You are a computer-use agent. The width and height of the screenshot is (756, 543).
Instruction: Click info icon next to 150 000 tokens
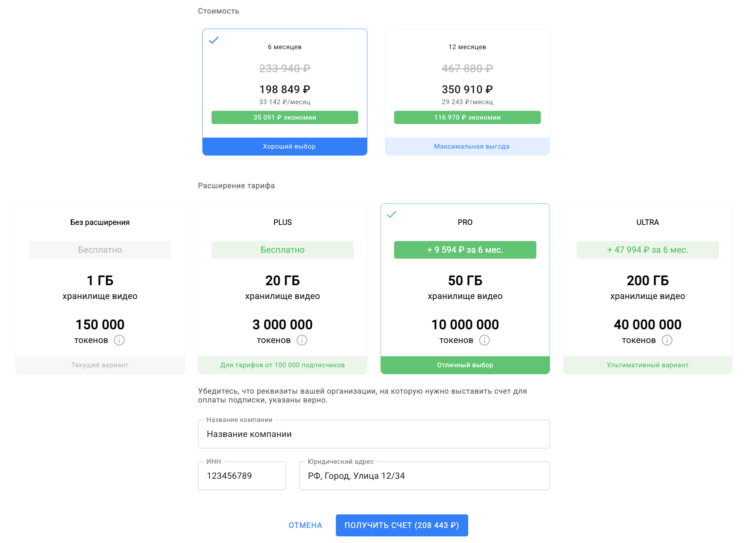click(x=119, y=340)
